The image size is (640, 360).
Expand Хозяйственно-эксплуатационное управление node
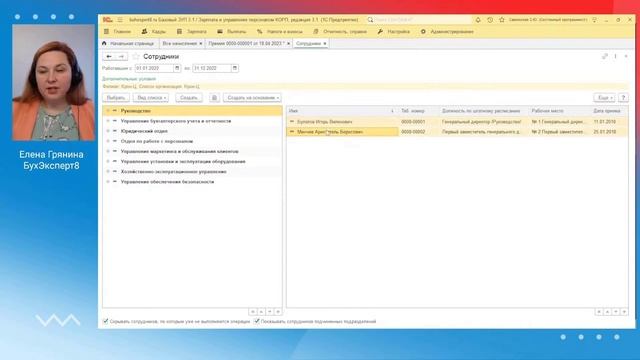pyautogui.click(x=108, y=171)
